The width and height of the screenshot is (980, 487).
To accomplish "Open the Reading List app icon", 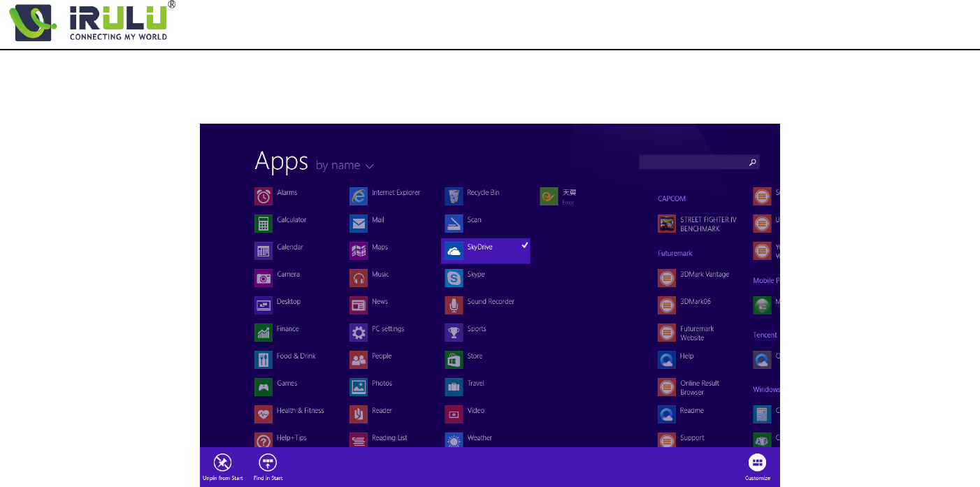I will (x=359, y=440).
